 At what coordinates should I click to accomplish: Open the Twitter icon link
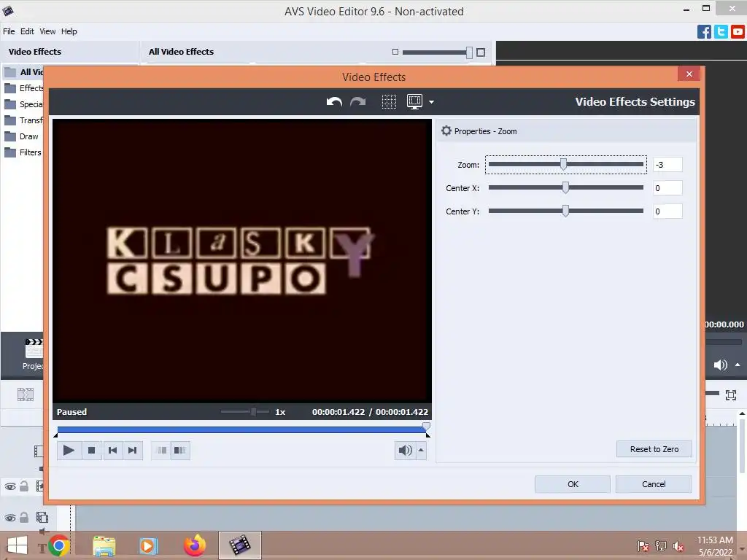click(x=721, y=31)
